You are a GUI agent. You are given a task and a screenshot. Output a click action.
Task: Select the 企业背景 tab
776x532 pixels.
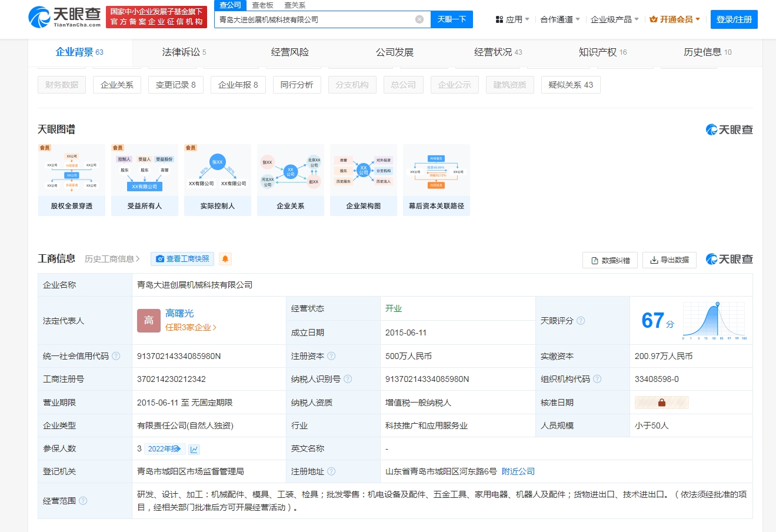pos(79,52)
